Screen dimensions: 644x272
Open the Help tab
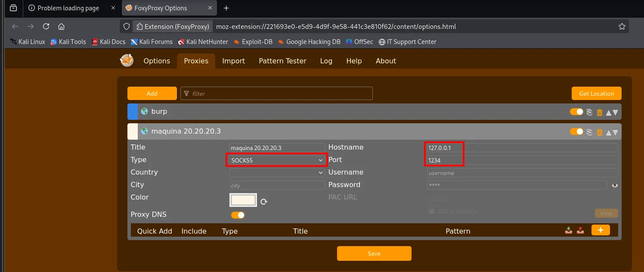coord(354,61)
